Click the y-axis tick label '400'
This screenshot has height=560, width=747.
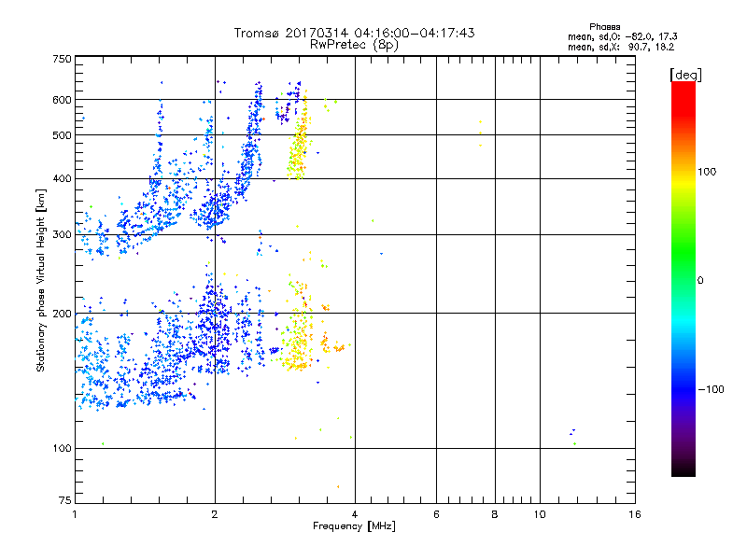tap(62, 178)
